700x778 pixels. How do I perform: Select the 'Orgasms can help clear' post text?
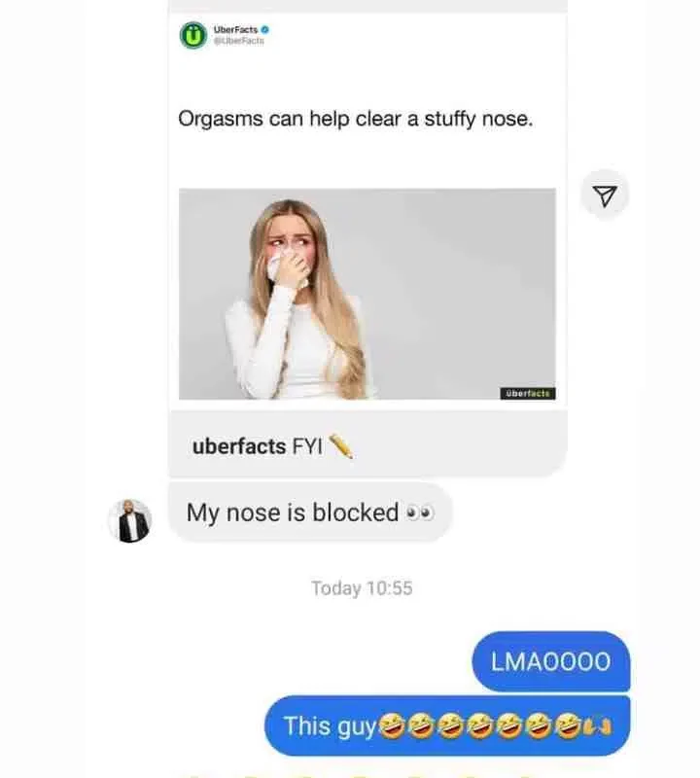pyautogui.click(x=355, y=119)
